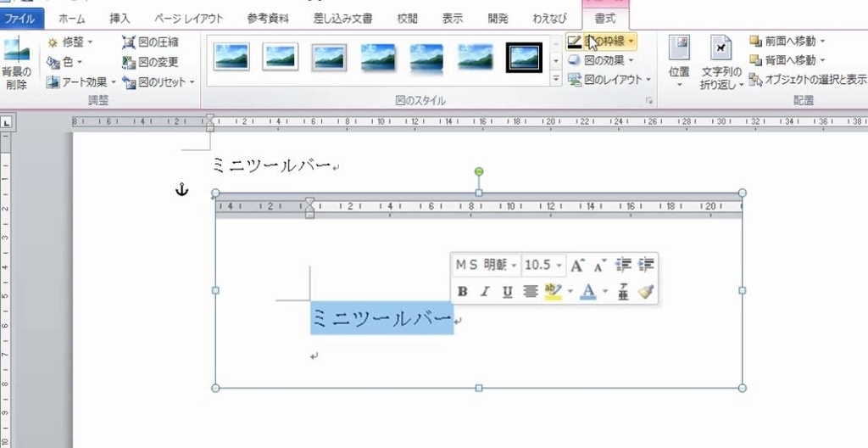The height and width of the screenshot is (448, 868).
Task: Open the ページ レイアウト tab
Action: [188, 19]
